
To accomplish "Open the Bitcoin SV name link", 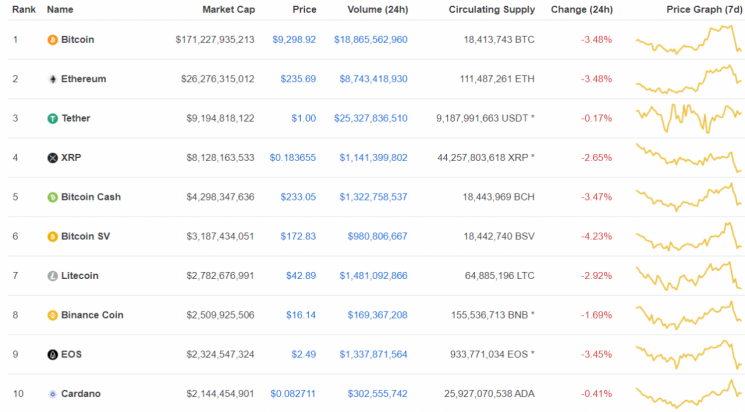I will click(86, 236).
